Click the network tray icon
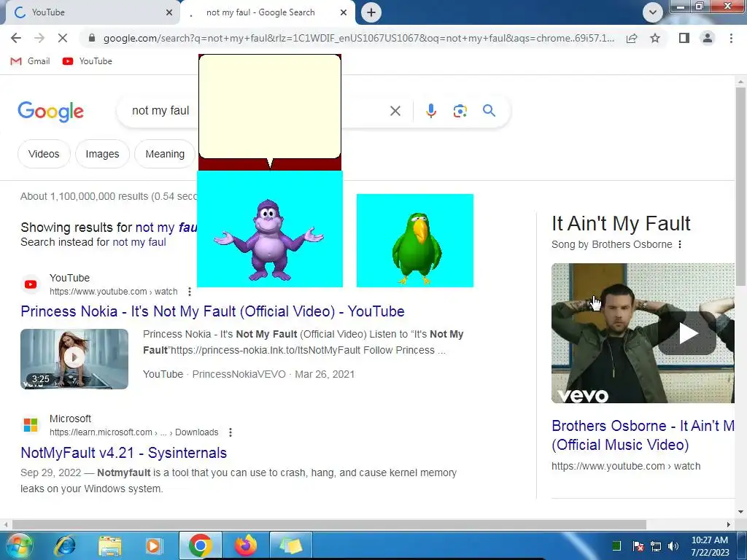This screenshot has width=747, height=560. (x=656, y=546)
